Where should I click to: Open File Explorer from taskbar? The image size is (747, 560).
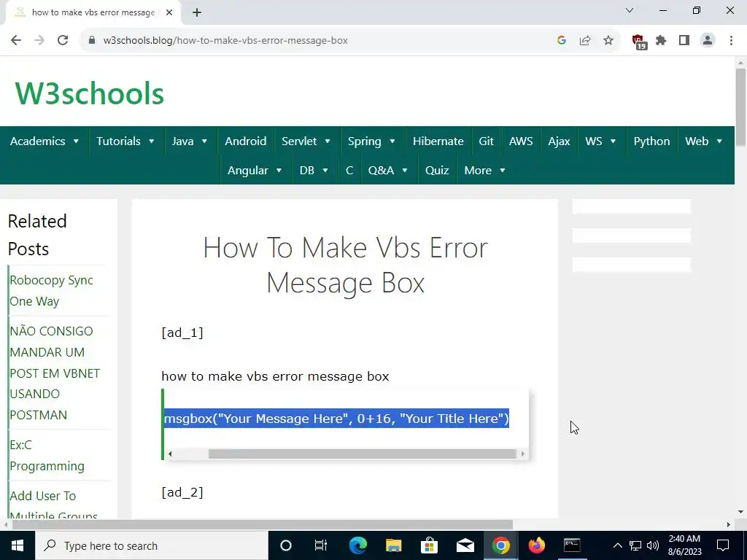(x=393, y=545)
